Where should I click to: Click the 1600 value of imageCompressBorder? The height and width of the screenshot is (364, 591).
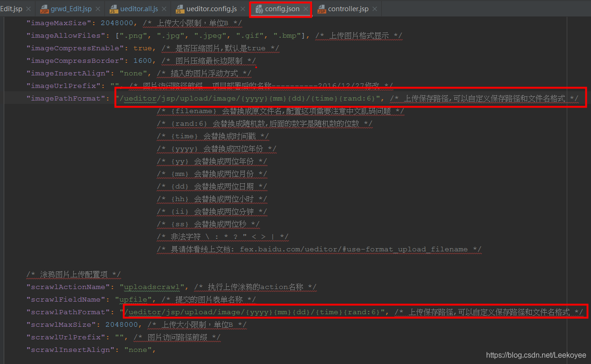[x=142, y=61]
